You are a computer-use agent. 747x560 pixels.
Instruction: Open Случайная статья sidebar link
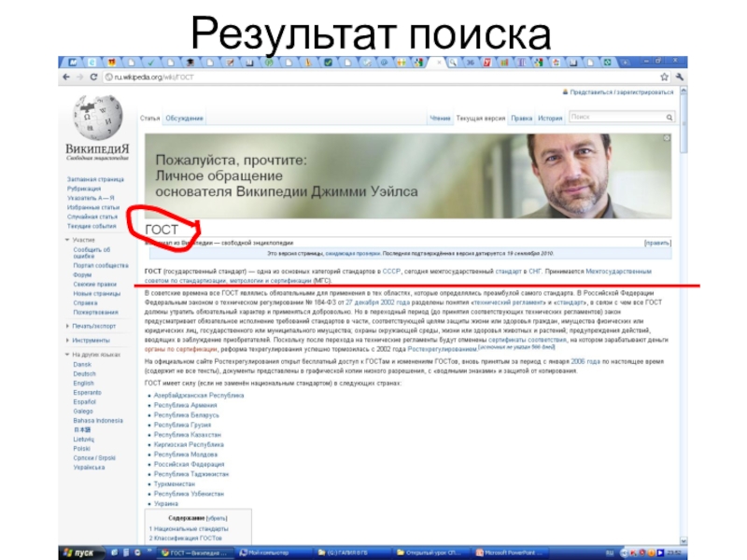point(92,217)
